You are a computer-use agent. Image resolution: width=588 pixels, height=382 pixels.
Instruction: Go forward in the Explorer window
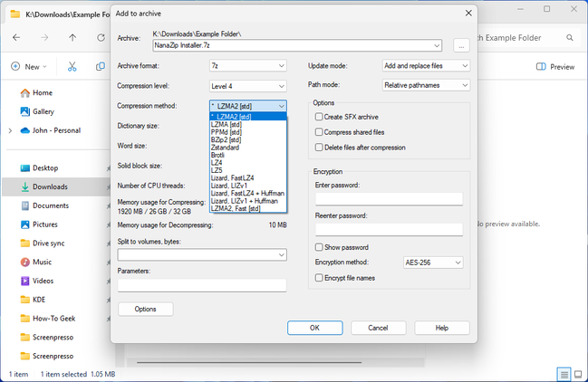pyautogui.click(x=44, y=37)
